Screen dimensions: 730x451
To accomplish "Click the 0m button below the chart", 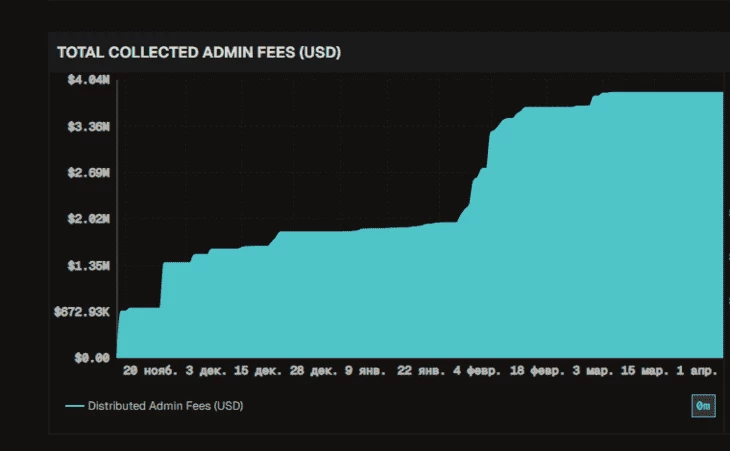I will [x=703, y=406].
